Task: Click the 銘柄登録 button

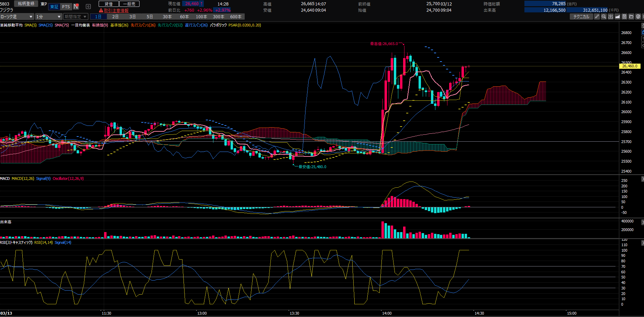Action: point(26,4)
